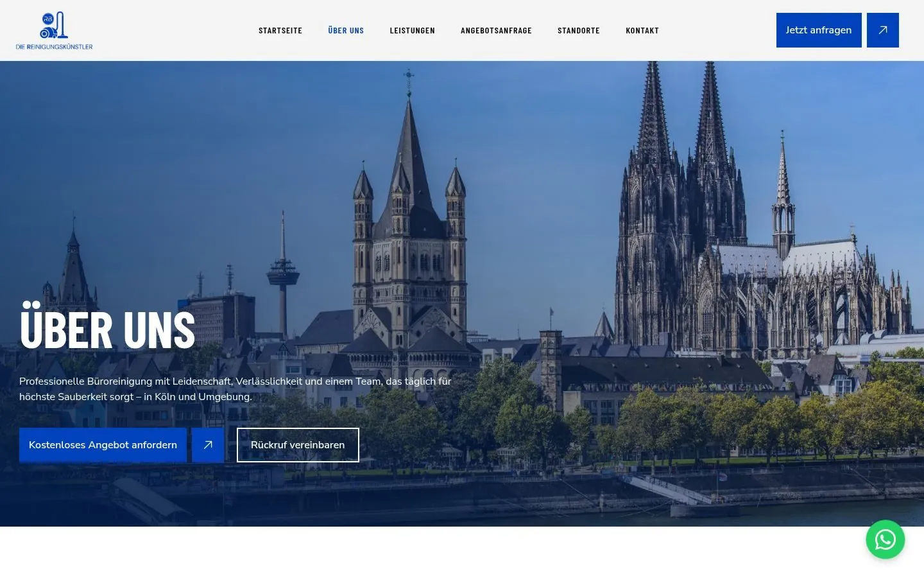
Task: Click the Jetzt anfragen button
Action: [x=819, y=30]
